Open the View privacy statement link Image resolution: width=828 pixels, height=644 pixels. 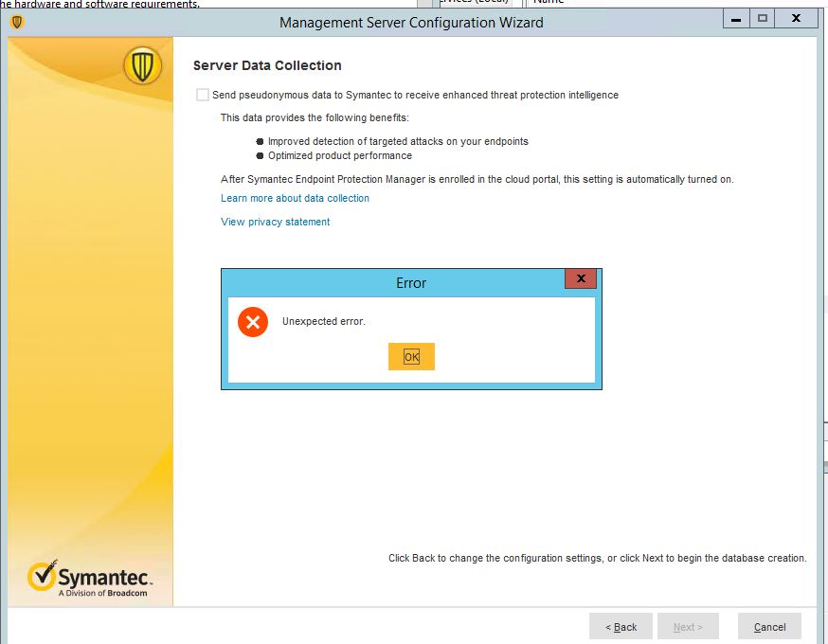pyautogui.click(x=275, y=222)
